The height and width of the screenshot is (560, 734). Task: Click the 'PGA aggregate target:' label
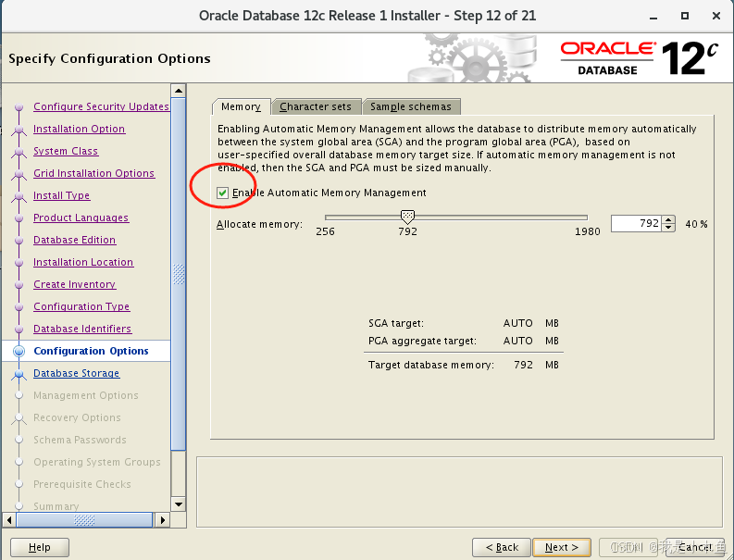click(x=422, y=341)
